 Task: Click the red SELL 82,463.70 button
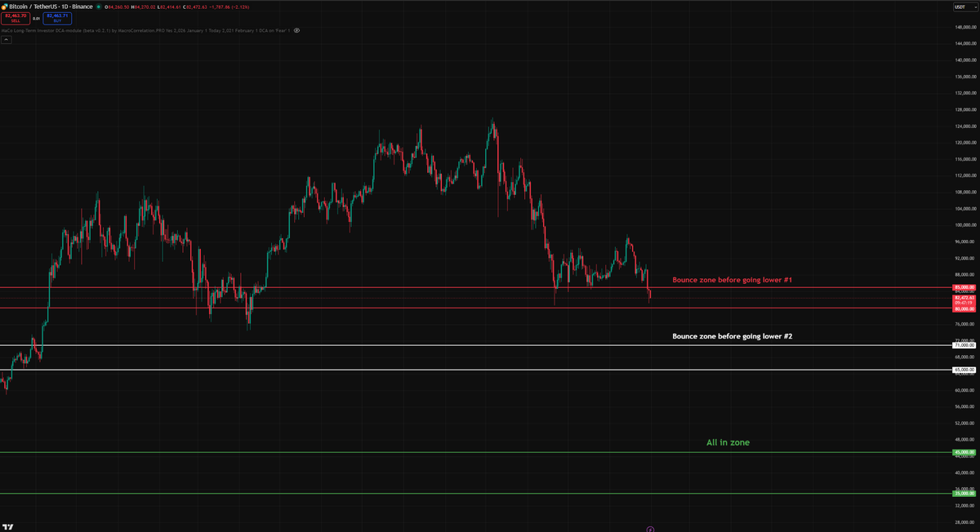tap(18, 19)
